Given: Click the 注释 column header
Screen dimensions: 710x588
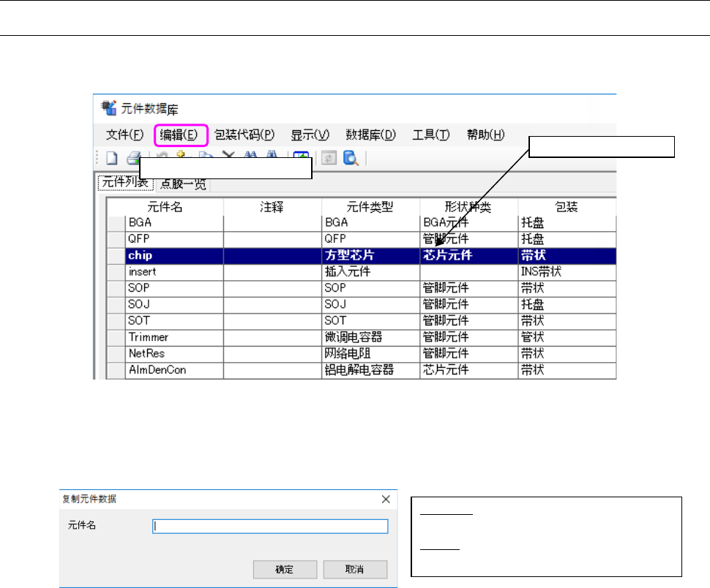Looking at the screenshot, I should [x=272, y=207].
